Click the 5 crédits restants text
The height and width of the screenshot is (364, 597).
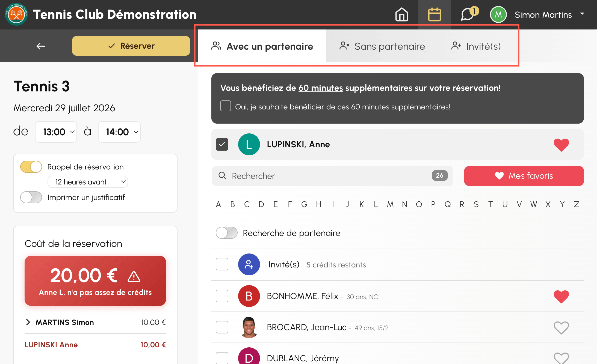pyautogui.click(x=336, y=265)
